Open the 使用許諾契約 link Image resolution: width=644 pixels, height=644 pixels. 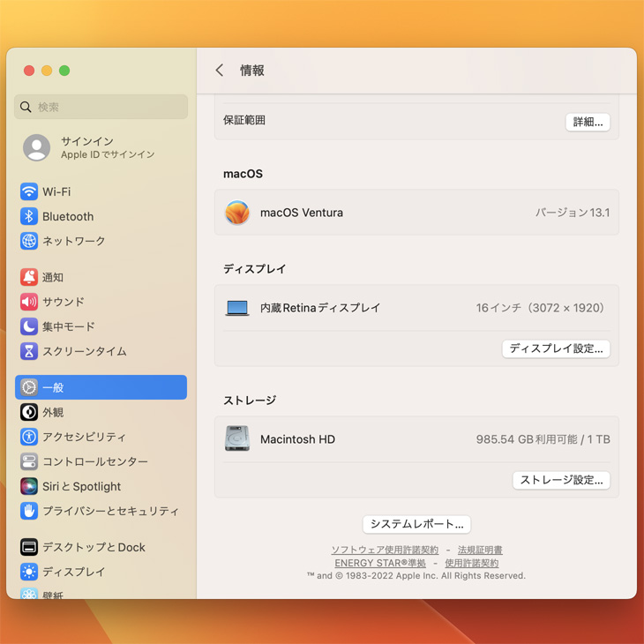471,563
